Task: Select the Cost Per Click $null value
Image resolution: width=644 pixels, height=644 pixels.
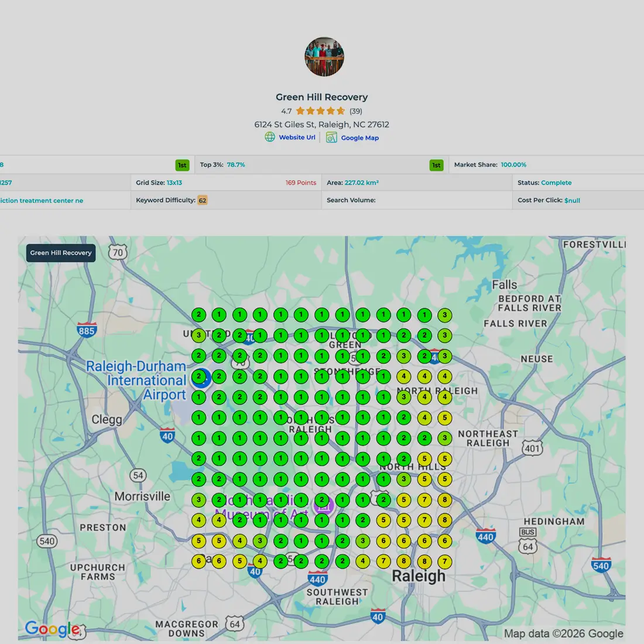Action: click(x=572, y=200)
